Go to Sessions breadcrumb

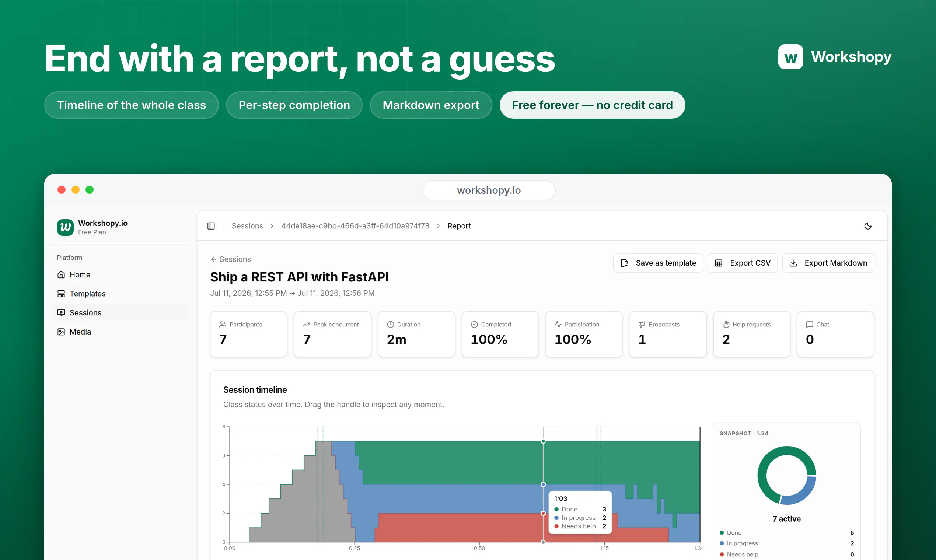coord(247,226)
